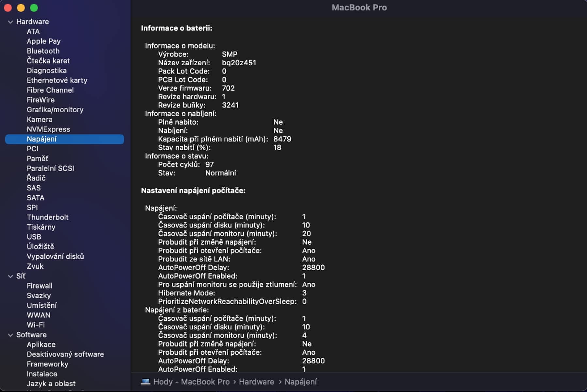
Task: Click the Hardware category label
Action: click(x=33, y=22)
